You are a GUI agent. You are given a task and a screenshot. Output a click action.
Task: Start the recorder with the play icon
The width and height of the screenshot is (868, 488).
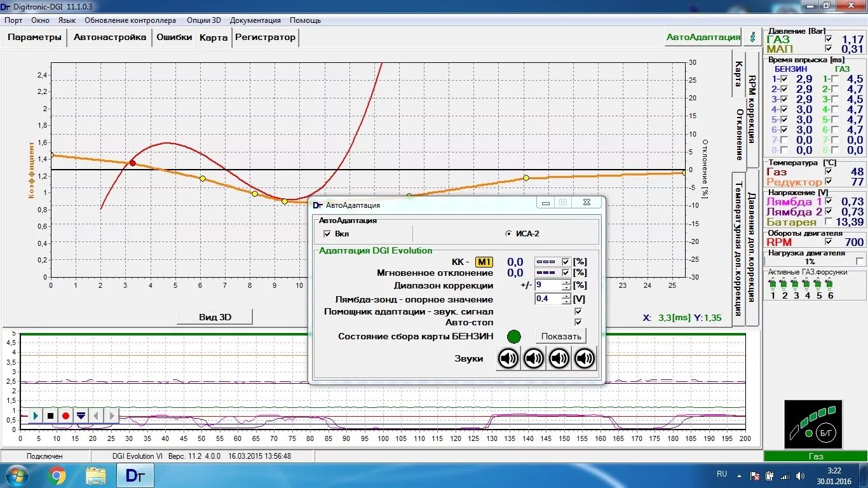pyautogui.click(x=36, y=416)
